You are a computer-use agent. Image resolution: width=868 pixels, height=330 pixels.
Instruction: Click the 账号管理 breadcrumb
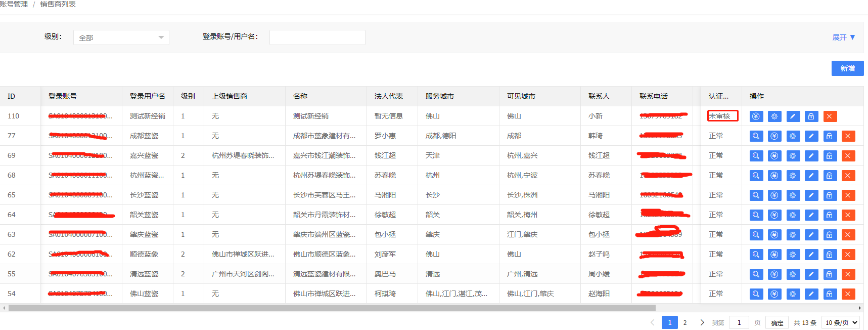point(14,4)
